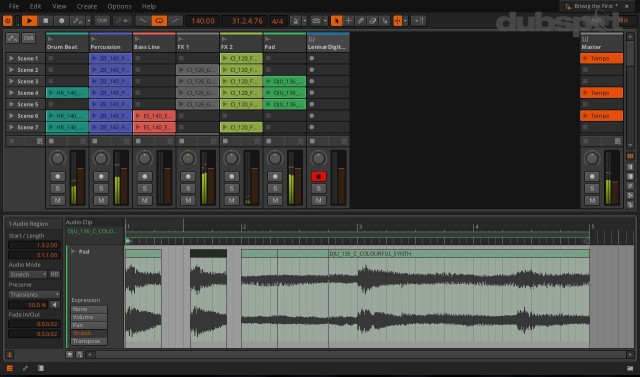Click the tempo field showing 140.00
The height and width of the screenshot is (377, 640).
coord(203,20)
